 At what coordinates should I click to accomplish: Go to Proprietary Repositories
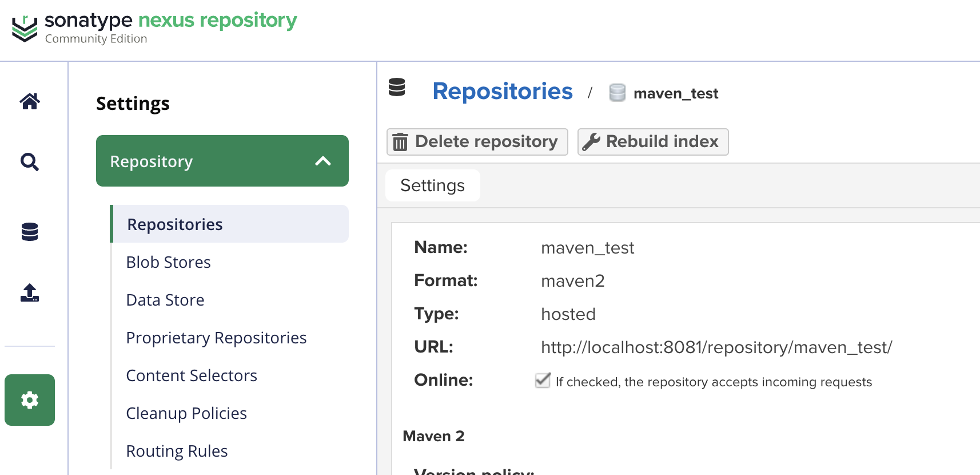[216, 338]
